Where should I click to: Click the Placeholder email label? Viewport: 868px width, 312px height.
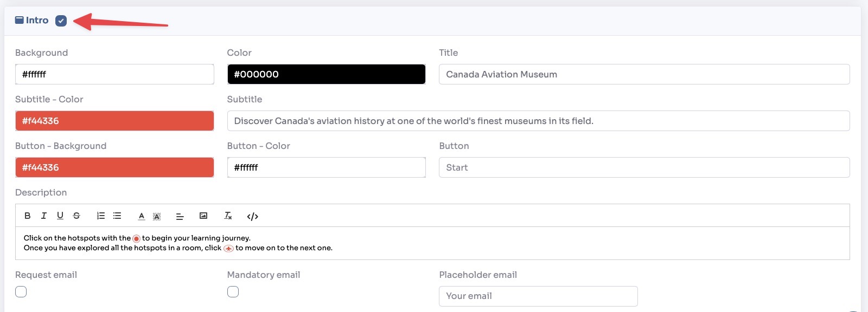coord(478,275)
